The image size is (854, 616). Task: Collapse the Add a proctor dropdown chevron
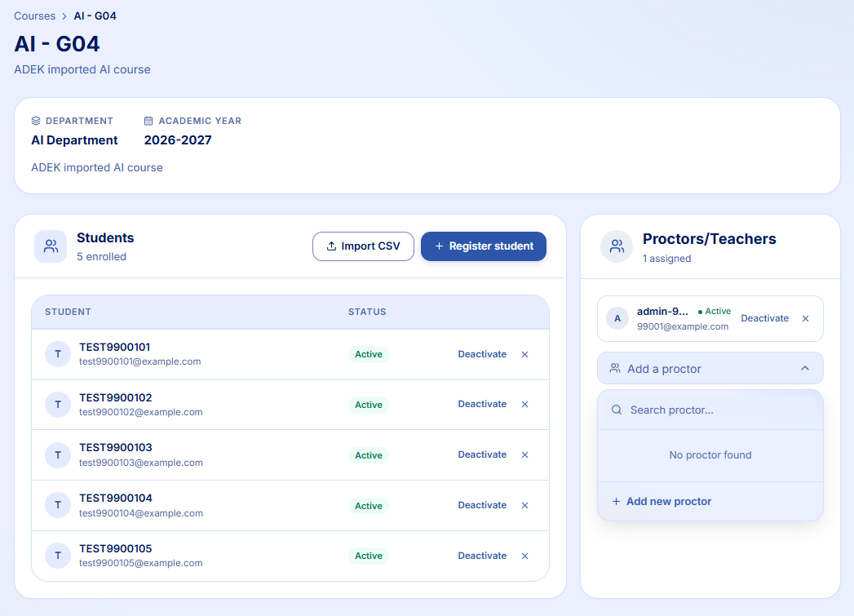[805, 369]
